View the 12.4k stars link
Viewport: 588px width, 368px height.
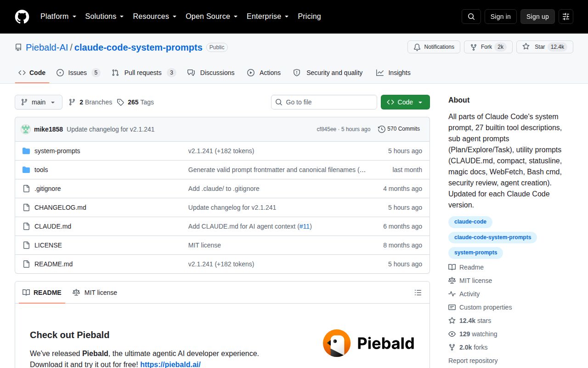pyautogui.click(x=470, y=321)
